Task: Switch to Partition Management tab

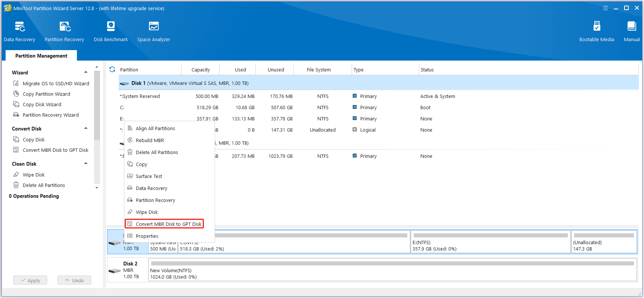Action: pyautogui.click(x=41, y=56)
